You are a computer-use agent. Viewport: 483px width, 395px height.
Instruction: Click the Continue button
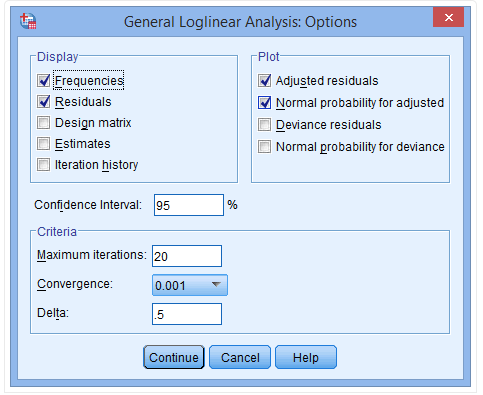(174, 357)
